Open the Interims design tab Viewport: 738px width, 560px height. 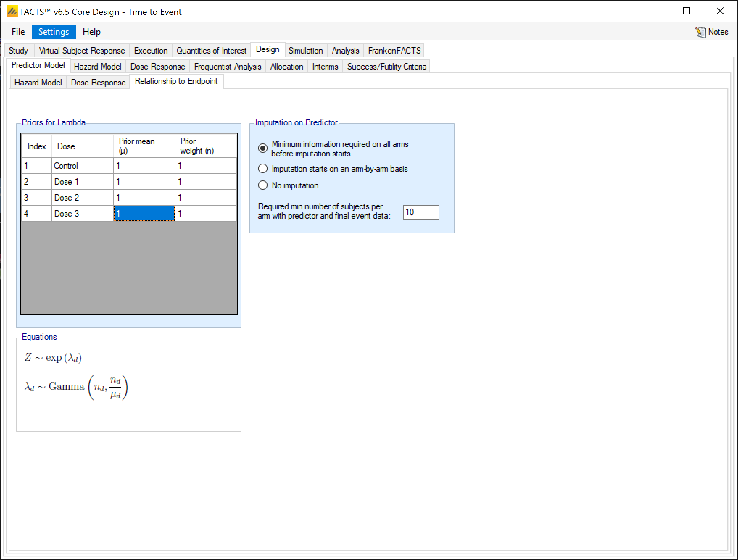click(325, 67)
